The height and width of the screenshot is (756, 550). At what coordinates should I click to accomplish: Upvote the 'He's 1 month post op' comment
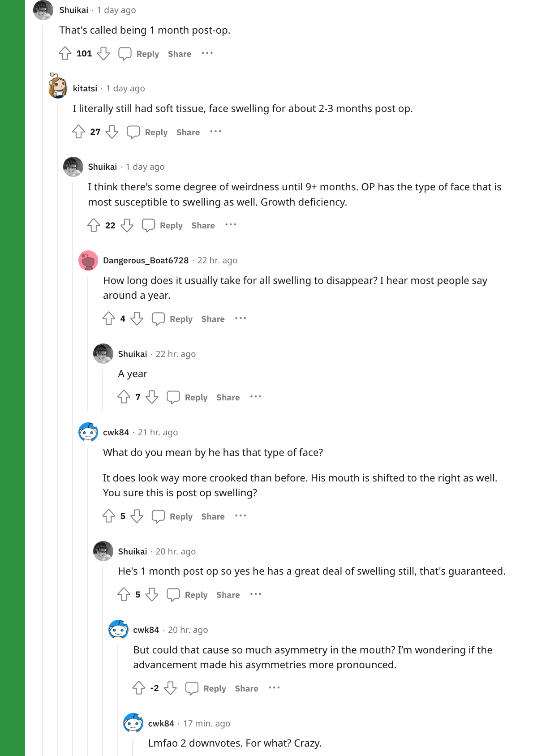point(124,594)
